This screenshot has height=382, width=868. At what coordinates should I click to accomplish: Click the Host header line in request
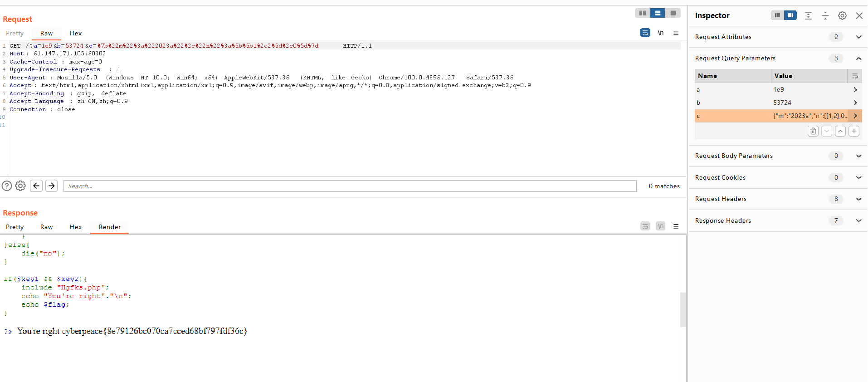(x=58, y=54)
